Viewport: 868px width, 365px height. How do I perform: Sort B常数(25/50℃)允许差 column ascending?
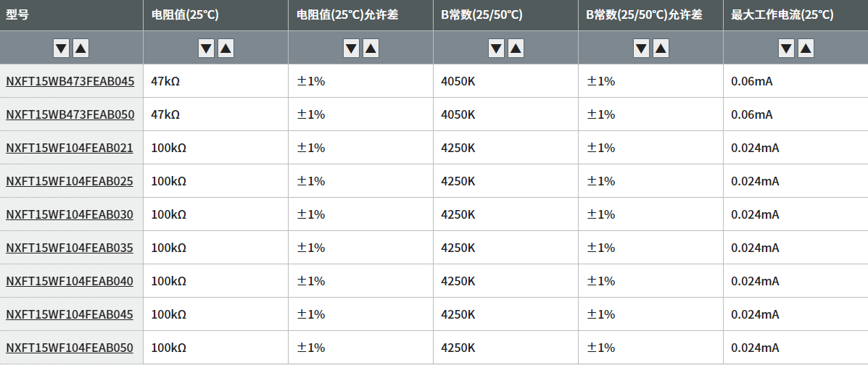pyautogui.click(x=661, y=48)
